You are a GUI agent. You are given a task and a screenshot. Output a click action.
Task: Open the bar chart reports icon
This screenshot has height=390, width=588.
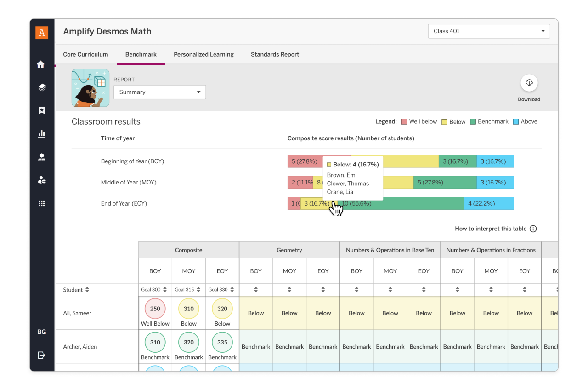click(42, 134)
